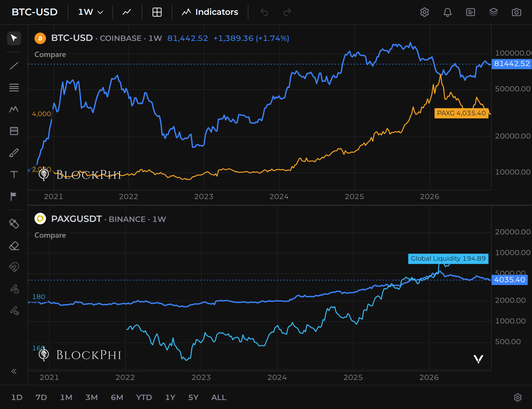Select the YTD time range
Image resolution: width=532 pixels, height=409 pixels.
point(144,397)
